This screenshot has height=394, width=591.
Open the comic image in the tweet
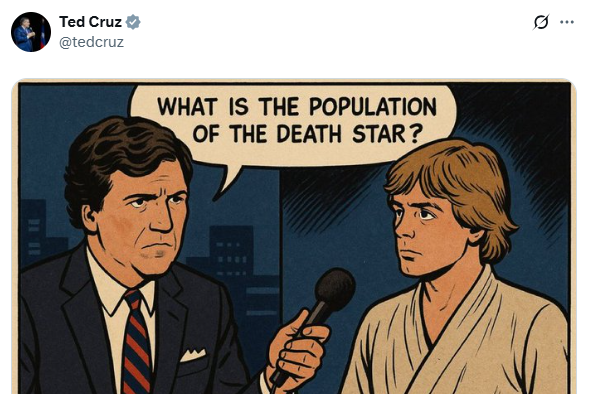pos(294,237)
